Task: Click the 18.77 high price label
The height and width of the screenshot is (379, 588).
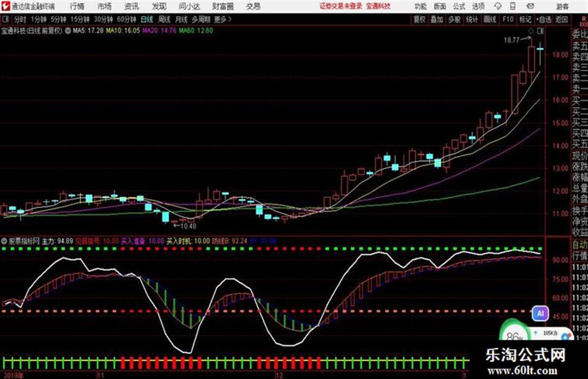Action: [511, 40]
